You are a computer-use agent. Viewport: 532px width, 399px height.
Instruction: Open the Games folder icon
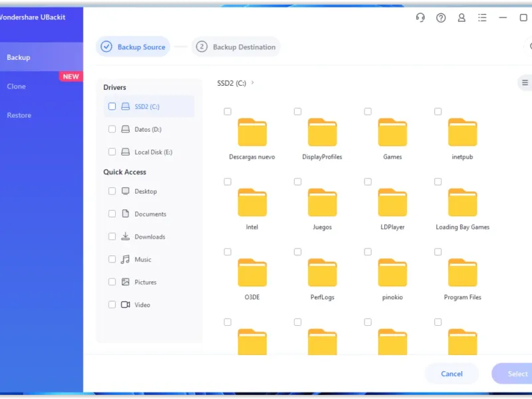coord(392,132)
